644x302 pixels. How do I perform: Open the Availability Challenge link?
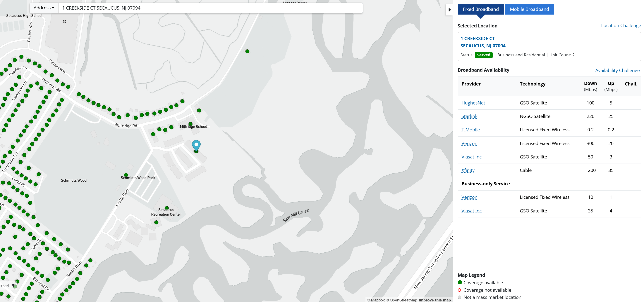coord(617,70)
